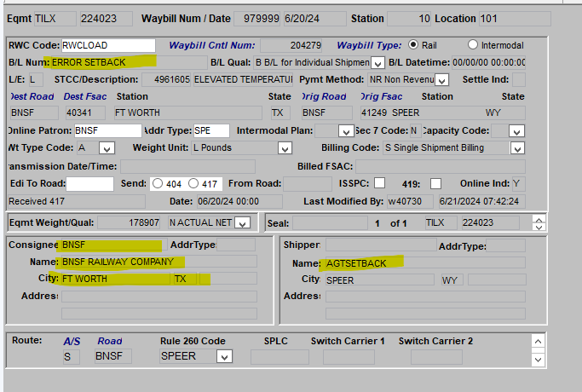Viewport: 582px width, 392px height.
Task: Decrement the seal record stepper down arrow
Action: point(539,227)
